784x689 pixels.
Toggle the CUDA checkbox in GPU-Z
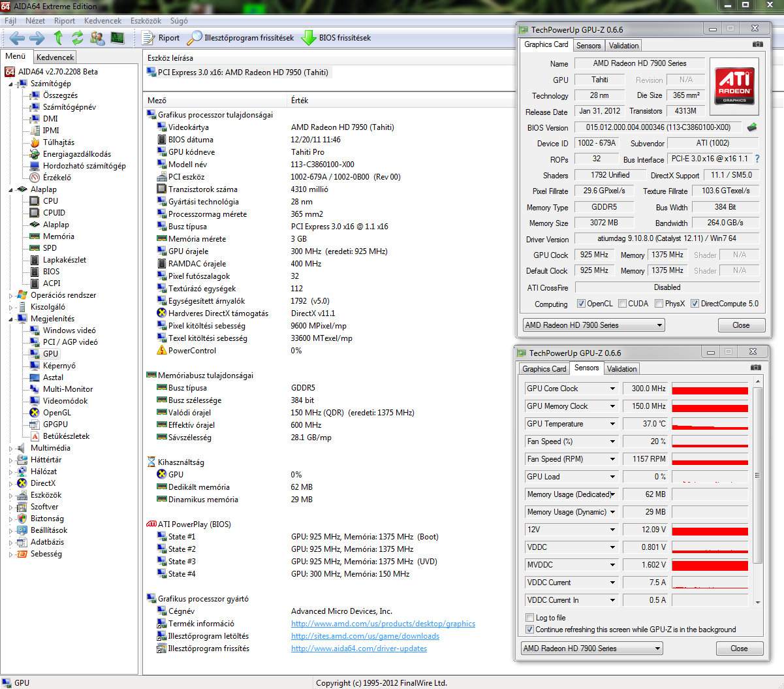coord(622,304)
